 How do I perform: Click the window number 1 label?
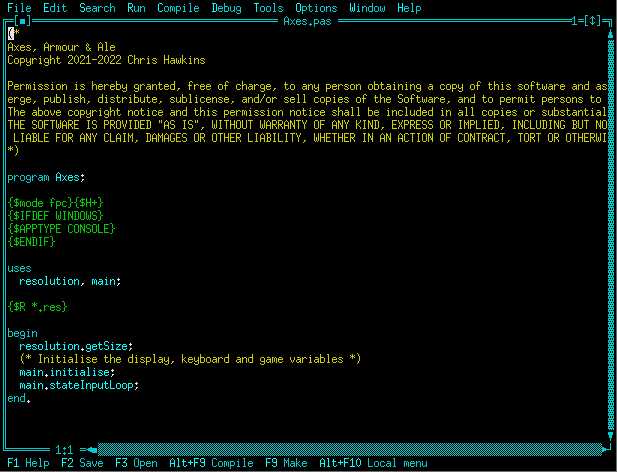coord(575,21)
